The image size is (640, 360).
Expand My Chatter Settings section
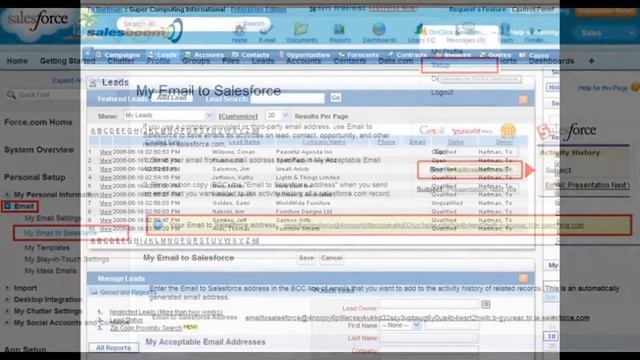[7, 311]
